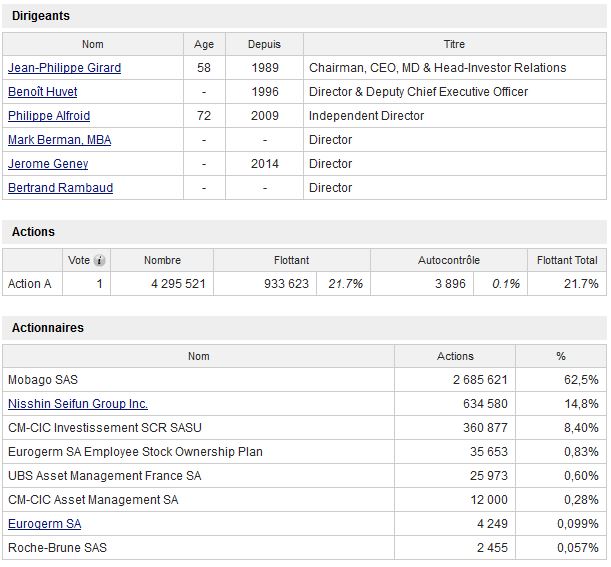611x567 pixels.
Task: Click the Depuis column header
Action: [x=264, y=44]
